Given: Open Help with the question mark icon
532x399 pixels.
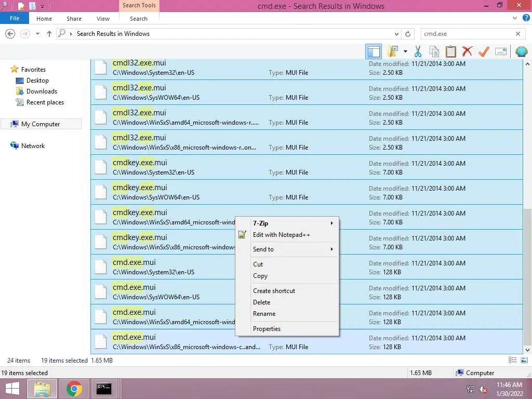Looking at the screenshot, I should point(526,18).
